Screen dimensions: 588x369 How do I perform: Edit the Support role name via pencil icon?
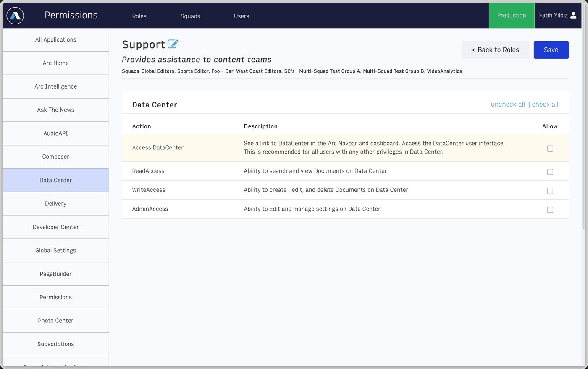pyautogui.click(x=173, y=44)
